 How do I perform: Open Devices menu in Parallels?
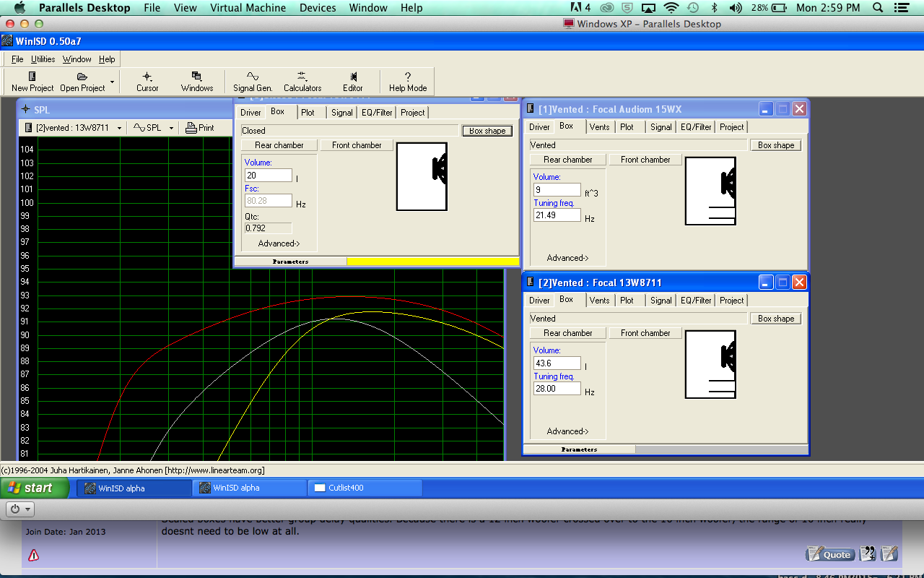click(x=318, y=8)
